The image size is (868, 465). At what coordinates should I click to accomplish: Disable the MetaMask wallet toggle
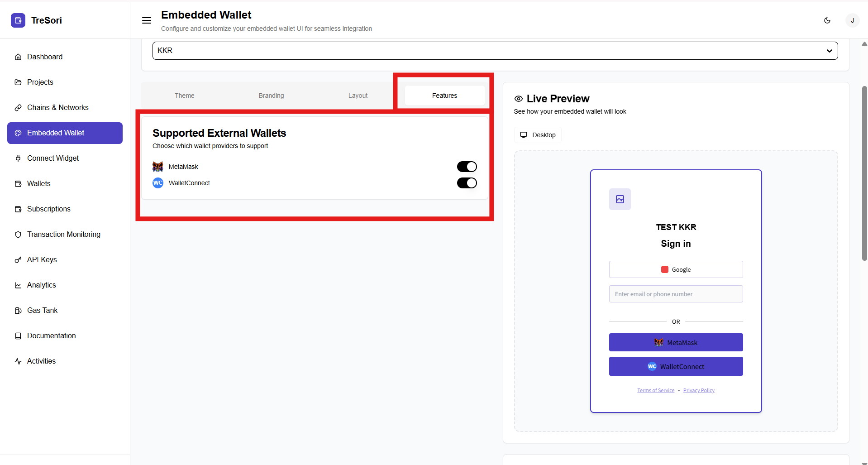coord(467,167)
